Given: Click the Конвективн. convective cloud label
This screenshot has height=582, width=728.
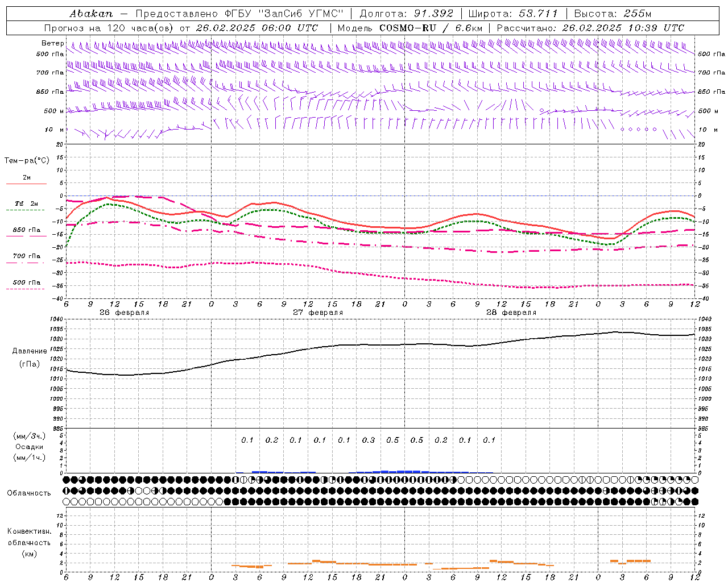Looking at the screenshot, I should click(29, 531).
